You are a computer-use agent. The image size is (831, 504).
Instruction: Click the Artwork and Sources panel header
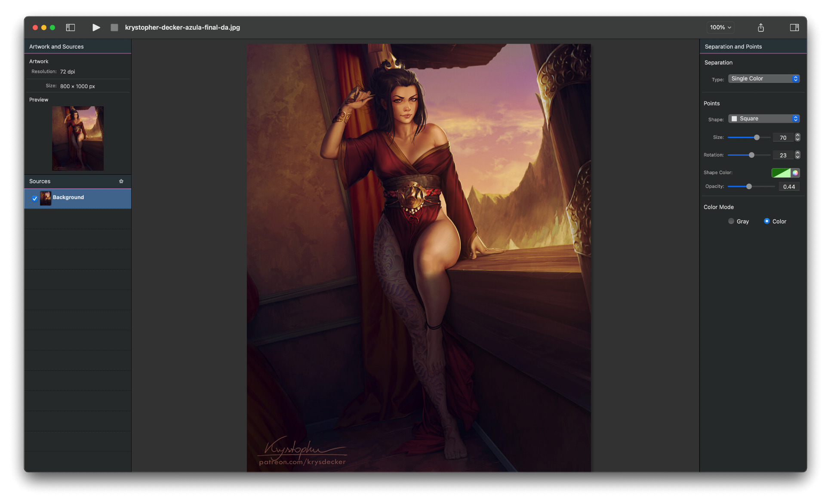click(78, 46)
